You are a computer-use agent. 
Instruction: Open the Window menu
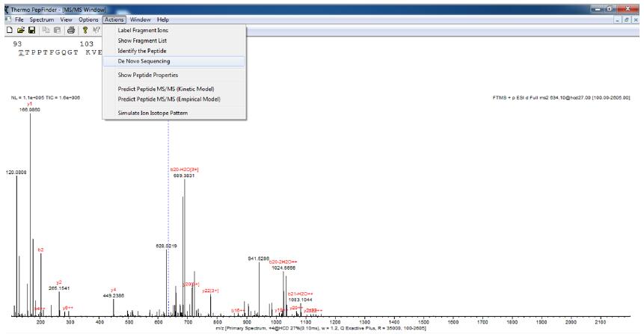click(x=138, y=19)
